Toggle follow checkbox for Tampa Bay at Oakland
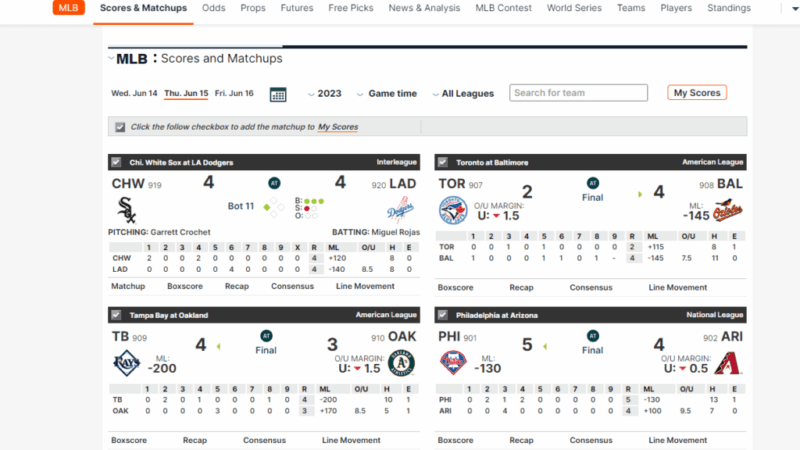This screenshot has width=800, height=450. [116, 315]
